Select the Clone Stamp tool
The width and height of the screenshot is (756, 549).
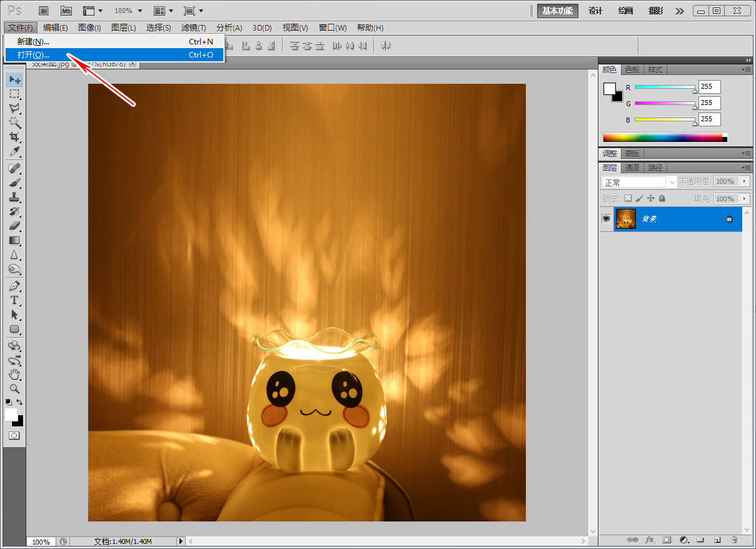[x=15, y=197]
